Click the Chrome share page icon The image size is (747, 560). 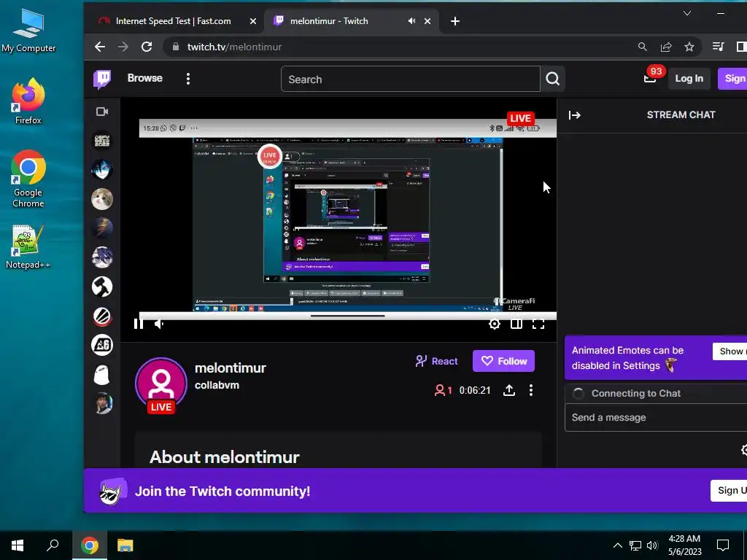click(x=666, y=47)
